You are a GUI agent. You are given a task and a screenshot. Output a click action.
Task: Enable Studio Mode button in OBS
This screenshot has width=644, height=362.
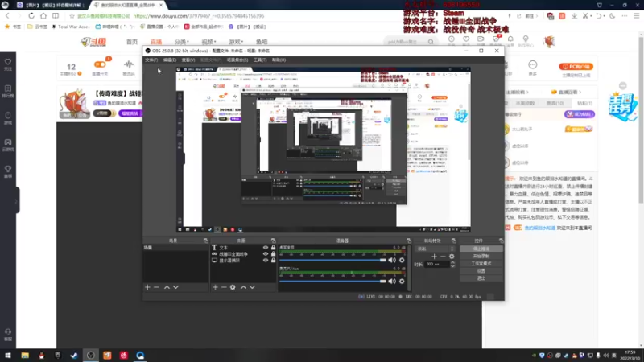point(481,264)
